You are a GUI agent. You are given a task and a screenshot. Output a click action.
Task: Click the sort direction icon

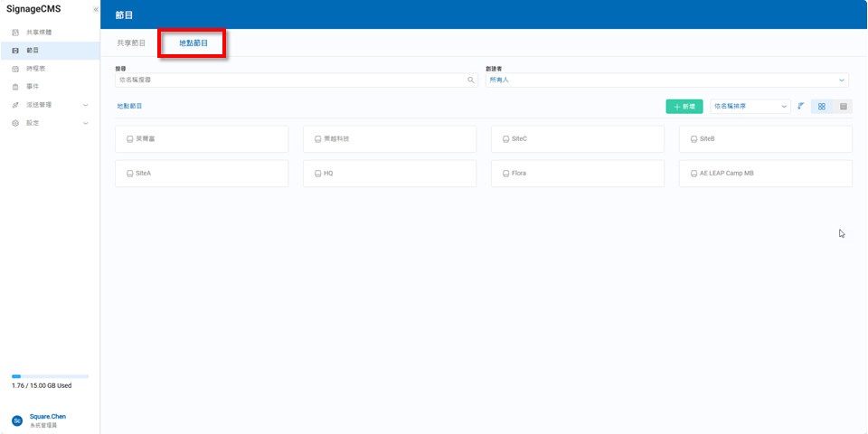(801, 106)
